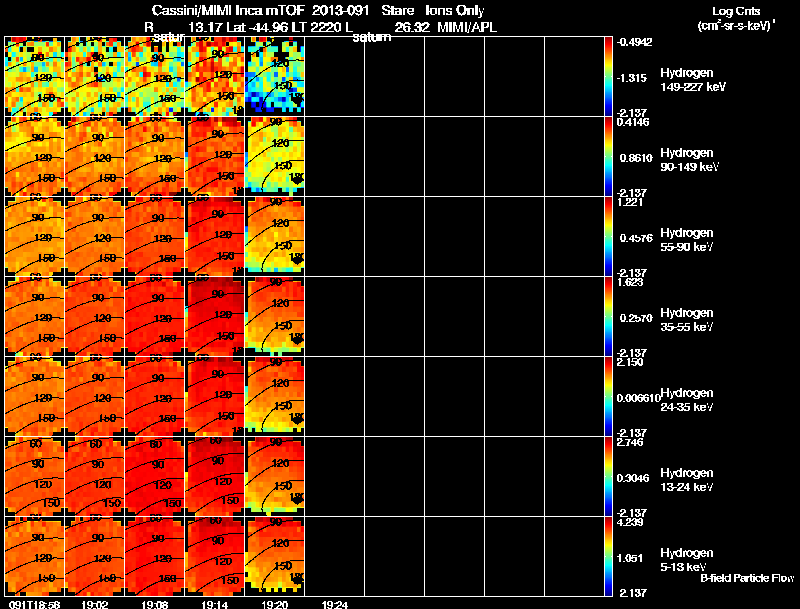800x609 pixels.
Task: Click the '1.623' scale maximum value
Action: pyautogui.click(x=630, y=282)
